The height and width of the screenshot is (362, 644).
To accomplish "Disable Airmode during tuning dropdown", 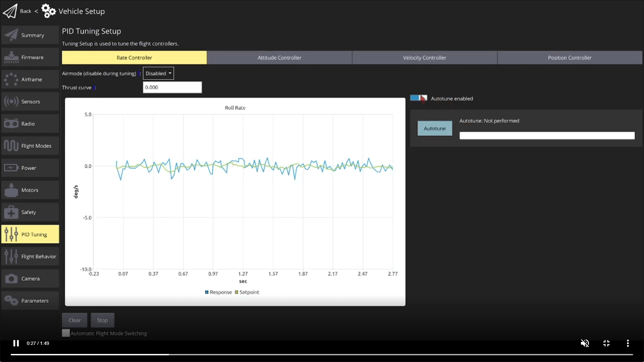I will point(158,73).
